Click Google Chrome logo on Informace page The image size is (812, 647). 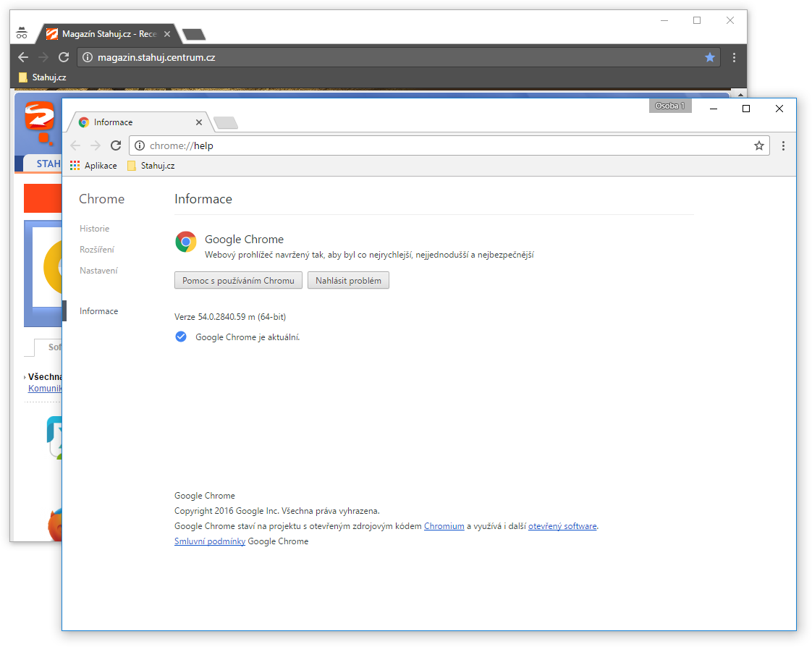click(186, 242)
